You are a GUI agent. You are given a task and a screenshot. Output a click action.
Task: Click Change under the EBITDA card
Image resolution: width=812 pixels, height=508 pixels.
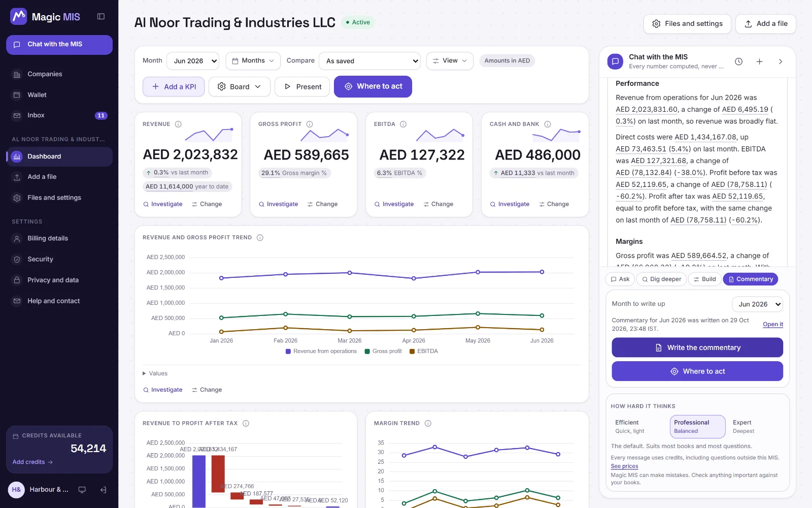[x=438, y=204]
